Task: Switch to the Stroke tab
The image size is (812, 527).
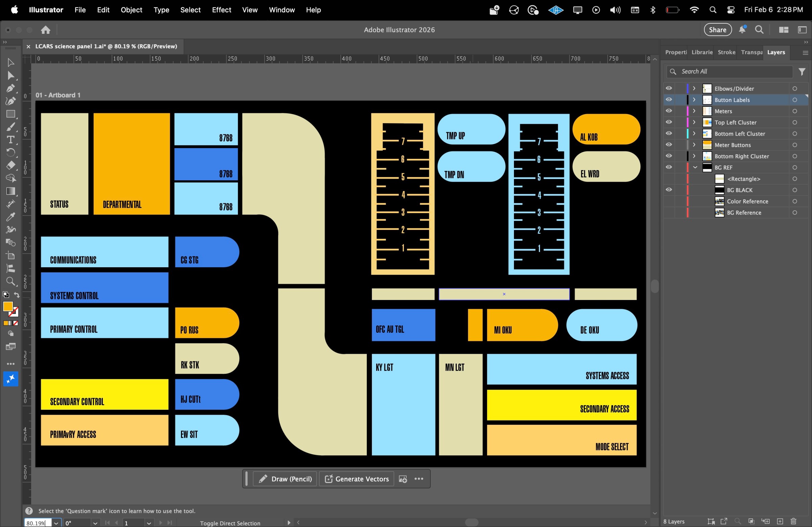Action: click(726, 52)
